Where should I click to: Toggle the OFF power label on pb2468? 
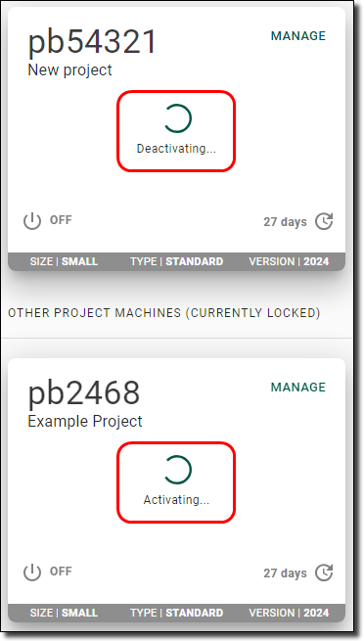point(61,572)
